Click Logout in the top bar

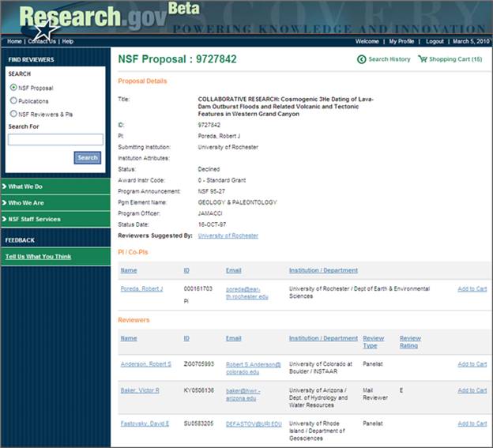click(435, 41)
